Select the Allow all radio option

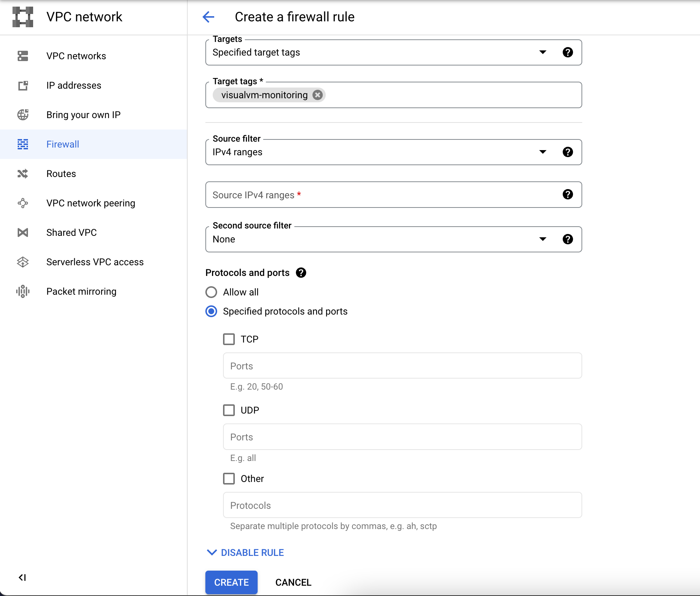pos(211,292)
